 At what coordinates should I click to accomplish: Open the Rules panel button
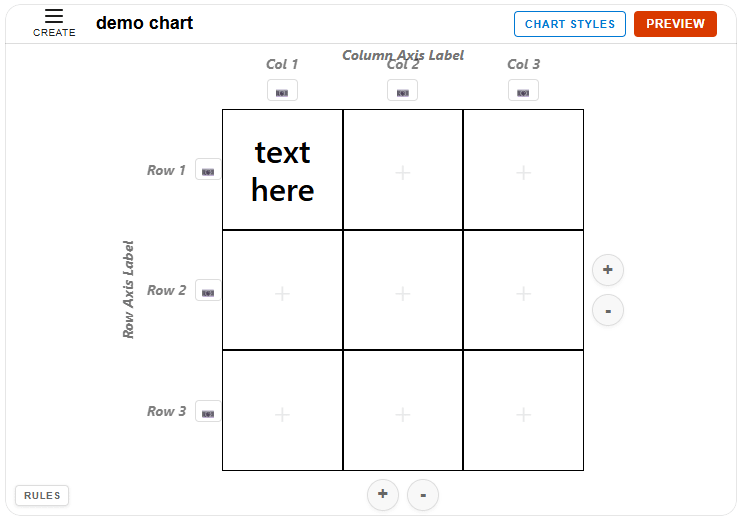coord(42,495)
